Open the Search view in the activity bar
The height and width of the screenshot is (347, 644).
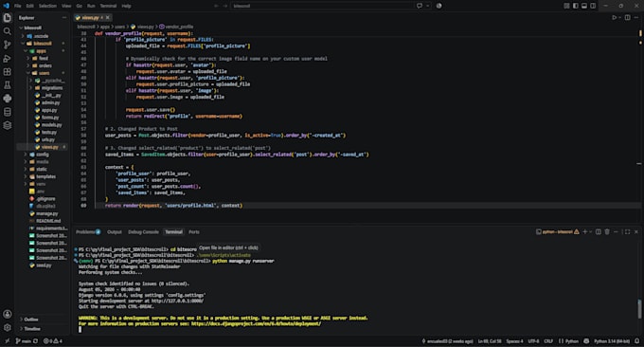(x=7, y=31)
